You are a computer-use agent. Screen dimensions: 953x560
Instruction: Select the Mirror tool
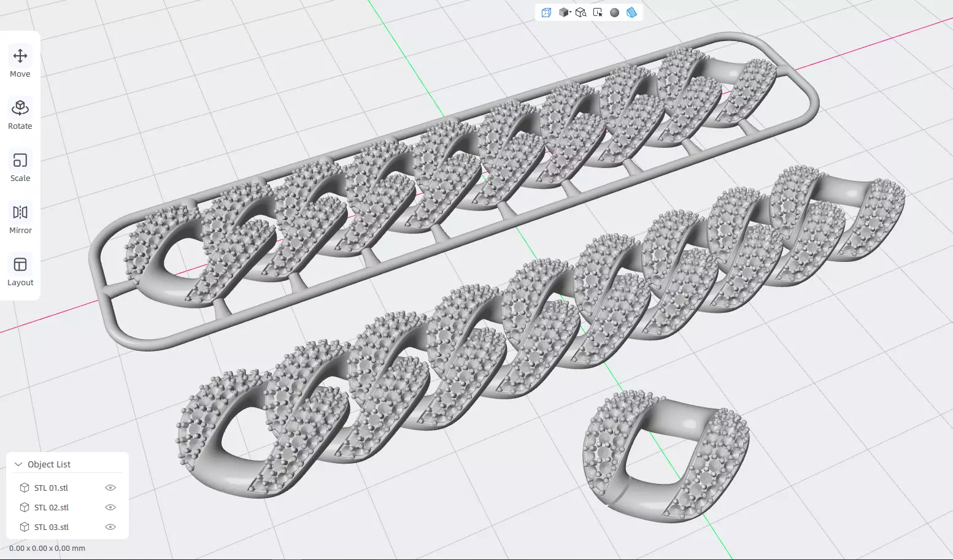pyautogui.click(x=20, y=219)
